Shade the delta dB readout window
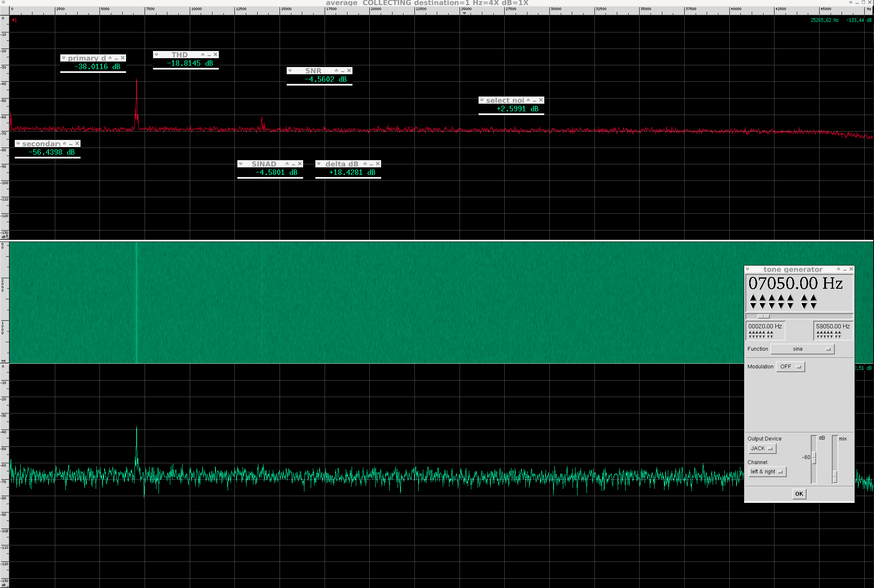The height and width of the screenshot is (588, 874). (x=365, y=164)
